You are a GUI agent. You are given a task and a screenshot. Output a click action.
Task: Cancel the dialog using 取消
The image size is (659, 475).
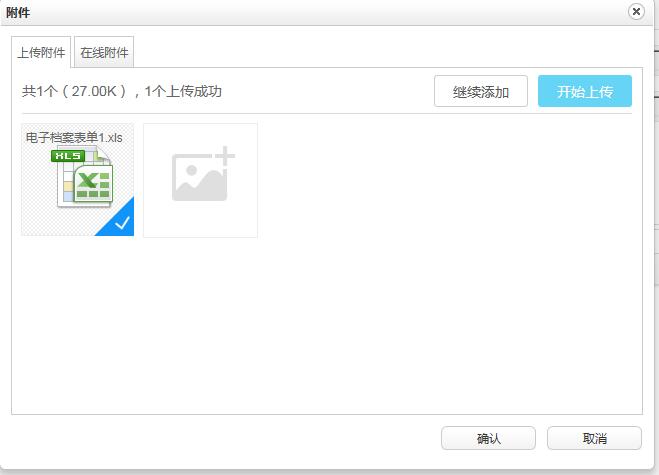pyautogui.click(x=594, y=438)
